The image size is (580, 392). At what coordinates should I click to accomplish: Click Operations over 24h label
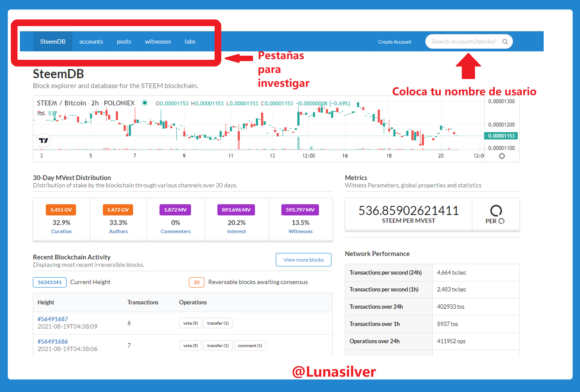(x=374, y=341)
